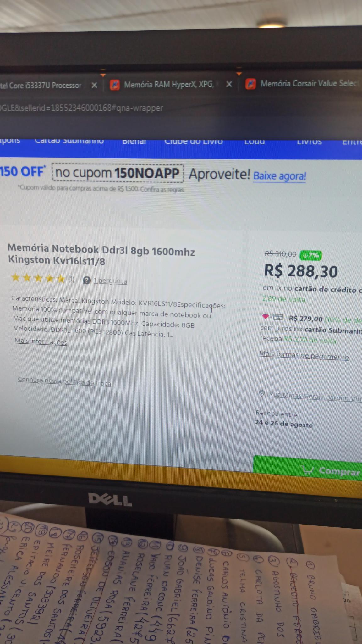Click the Memória Corsair tab favicon

pyautogui.click(x=250, y=84)
